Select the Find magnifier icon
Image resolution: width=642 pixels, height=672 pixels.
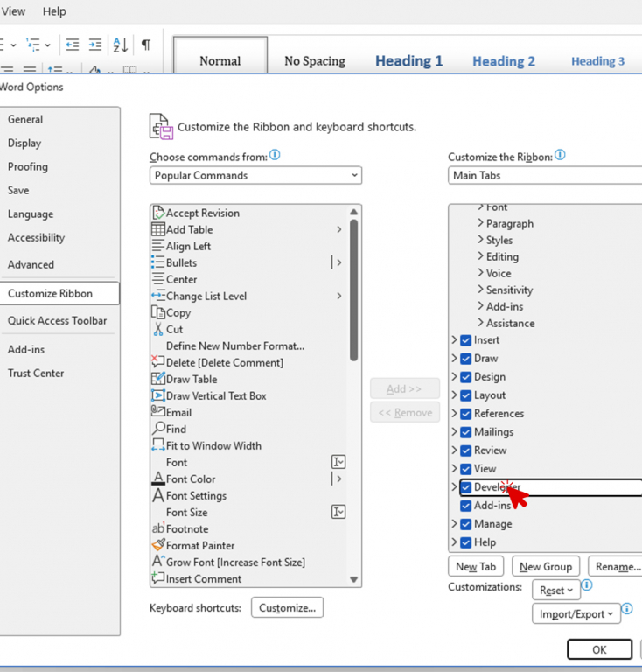pyautogui.click(x=158, y=429)
